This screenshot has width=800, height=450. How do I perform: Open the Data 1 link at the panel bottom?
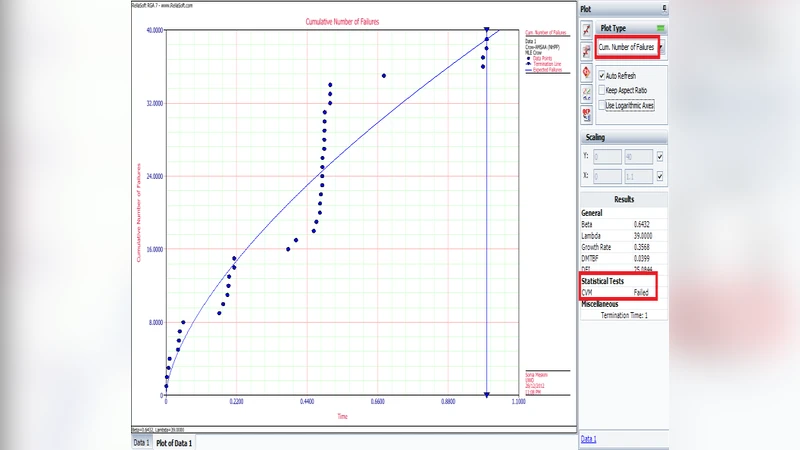pyautogui.click(x=589, y=439)
